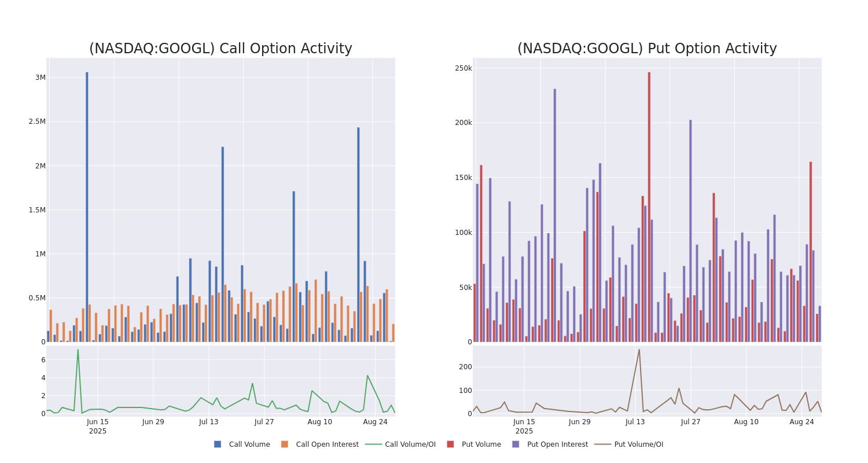
Task: Click the tallest red put volume bar
Action: [x=649, y=207]
